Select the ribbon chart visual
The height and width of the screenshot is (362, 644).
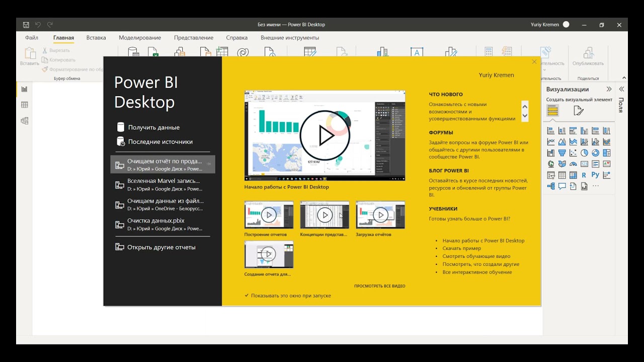607,142
